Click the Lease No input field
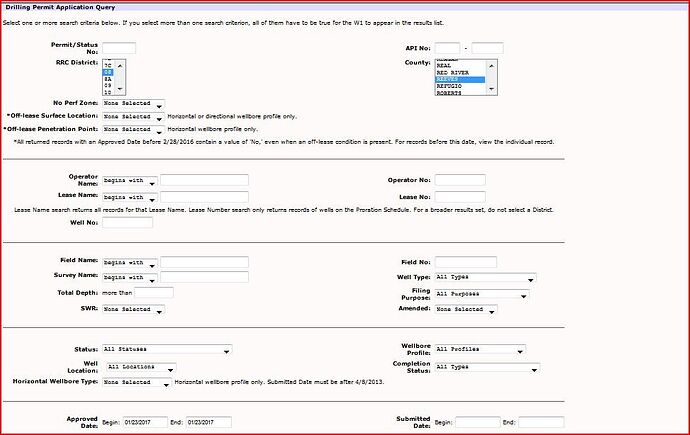This screenshot has width=690, height=435. [460, 197]
